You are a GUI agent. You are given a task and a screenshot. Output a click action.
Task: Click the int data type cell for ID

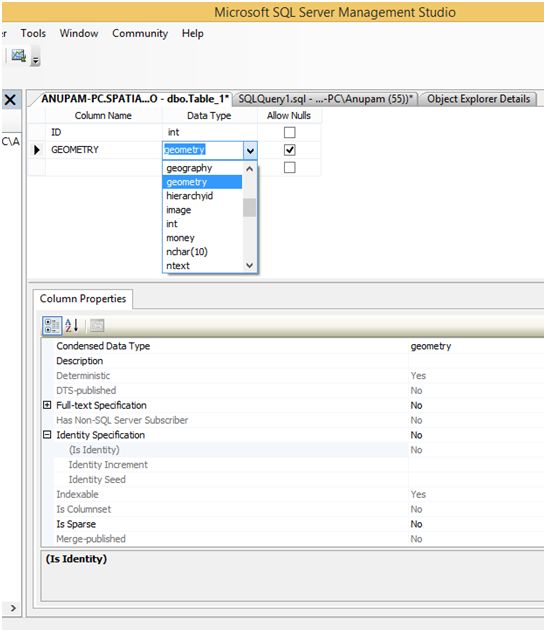[210, 132]
